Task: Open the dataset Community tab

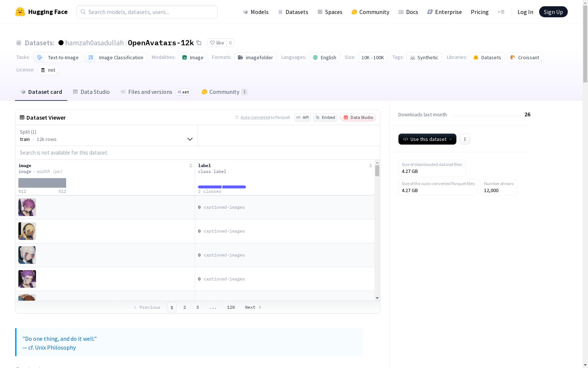Action: (224, 92)
